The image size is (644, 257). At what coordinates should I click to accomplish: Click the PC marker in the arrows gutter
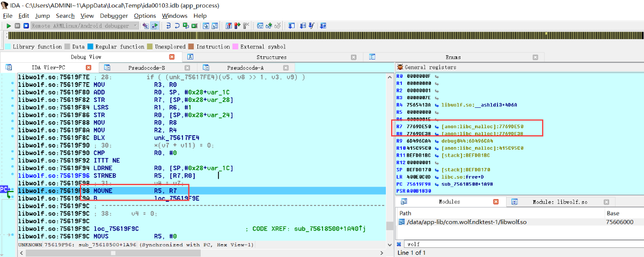(x=4, y=189)
